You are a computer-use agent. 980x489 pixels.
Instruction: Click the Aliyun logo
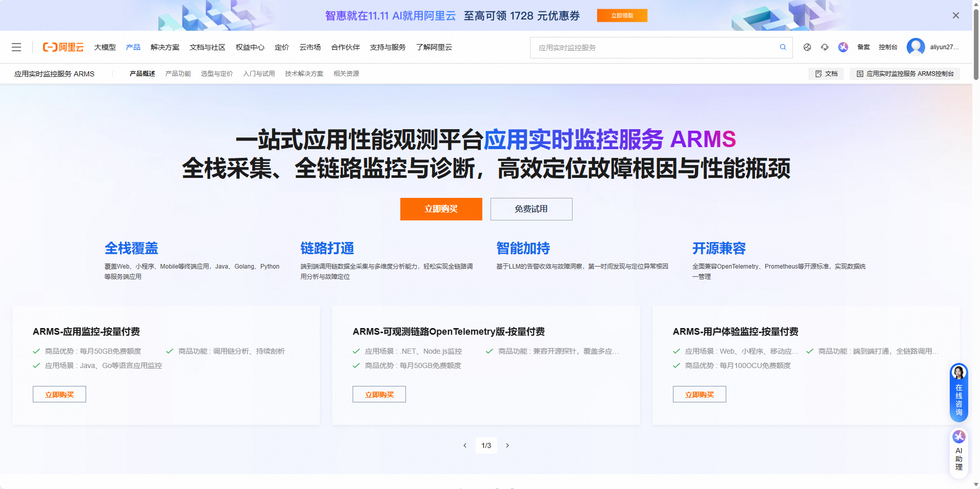63,47
